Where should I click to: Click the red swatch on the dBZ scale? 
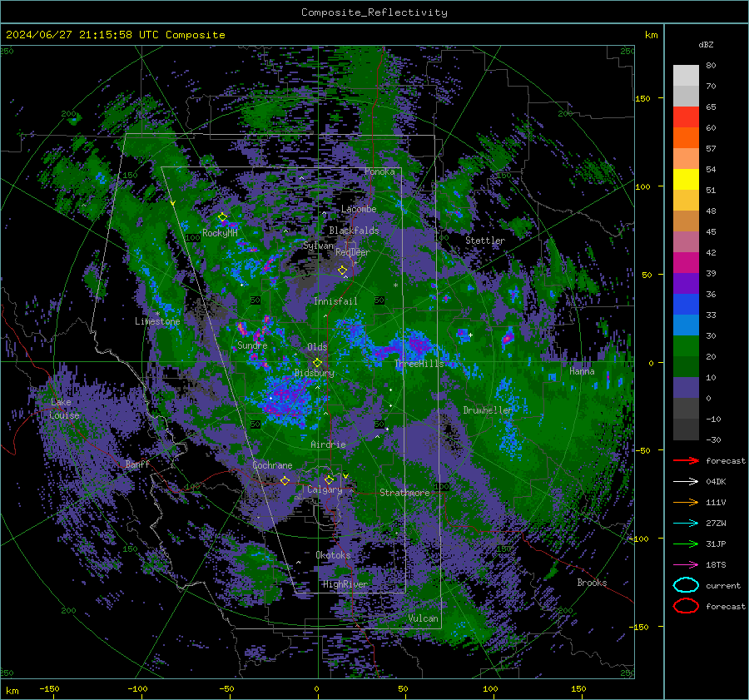(x=686, y=117)
